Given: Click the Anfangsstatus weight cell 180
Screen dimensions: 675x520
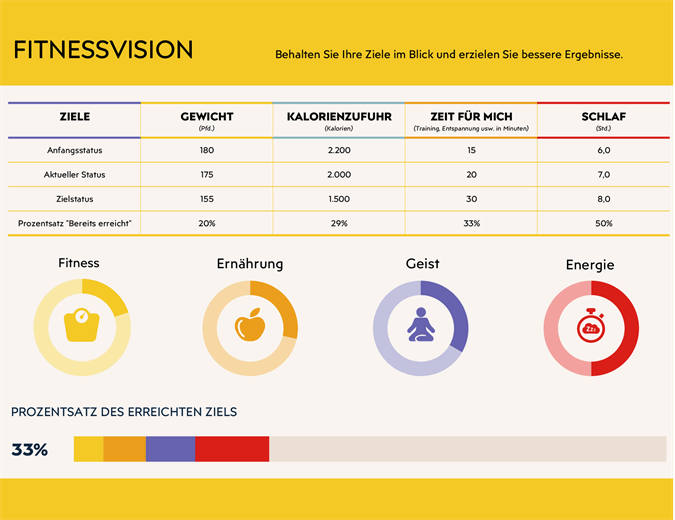Looking at the screenshot, I should coord(206,150).
